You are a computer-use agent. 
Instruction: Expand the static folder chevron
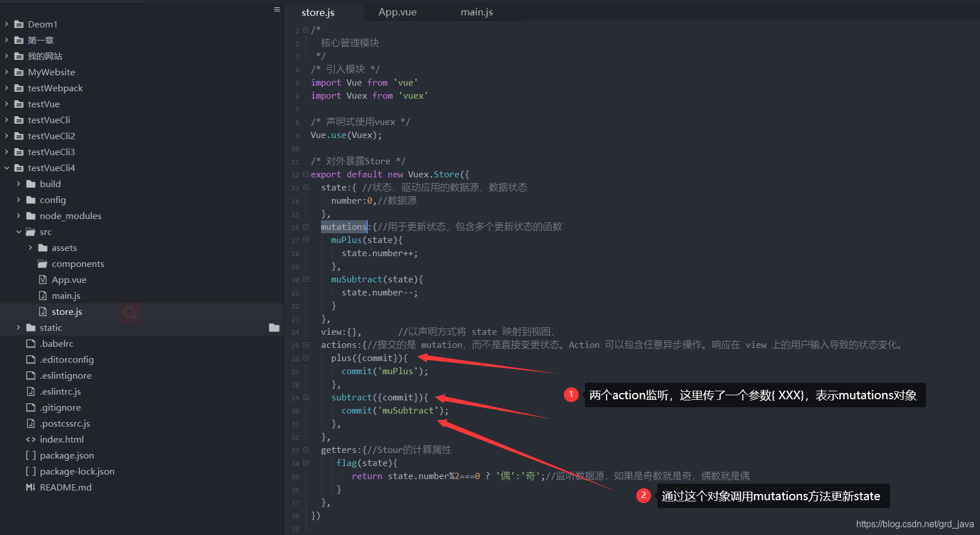click(18, 327)
